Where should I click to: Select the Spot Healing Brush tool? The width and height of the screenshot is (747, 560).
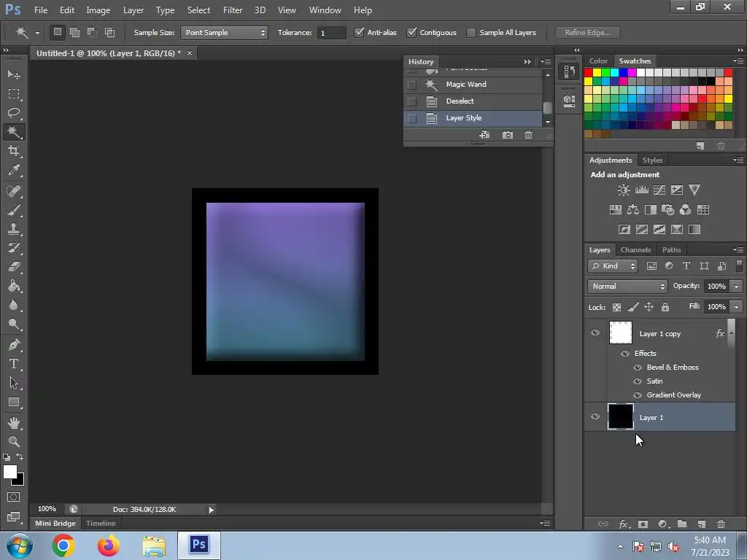tap(14, 191)
